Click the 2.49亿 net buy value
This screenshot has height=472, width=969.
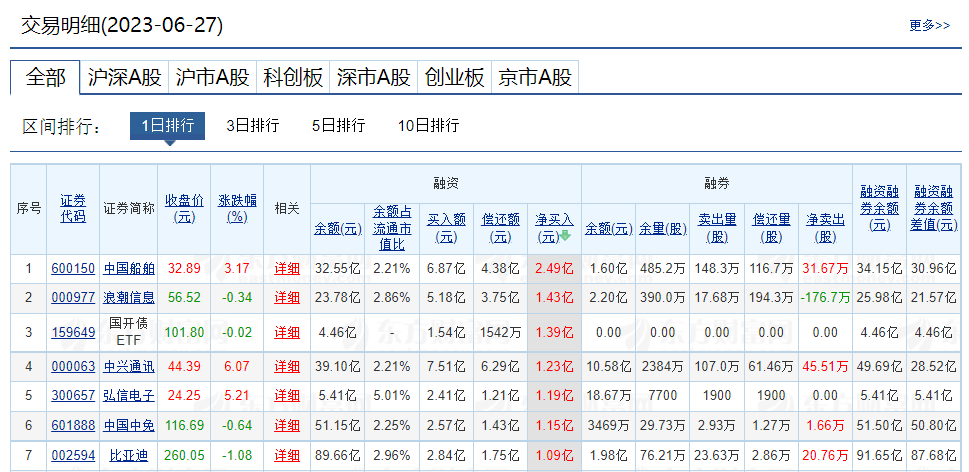554,269
